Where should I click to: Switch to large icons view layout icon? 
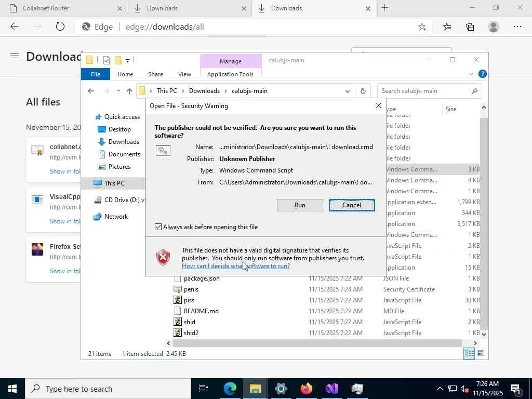coord(481,353)
